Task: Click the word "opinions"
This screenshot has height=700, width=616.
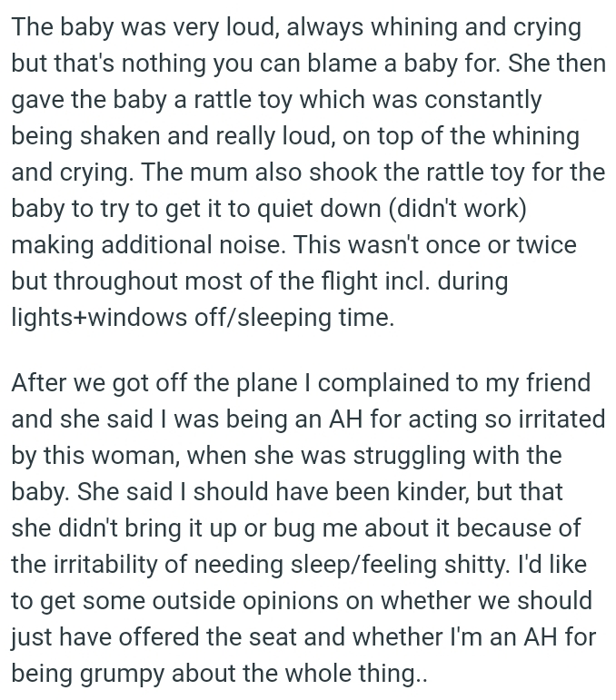Action: 291,601
